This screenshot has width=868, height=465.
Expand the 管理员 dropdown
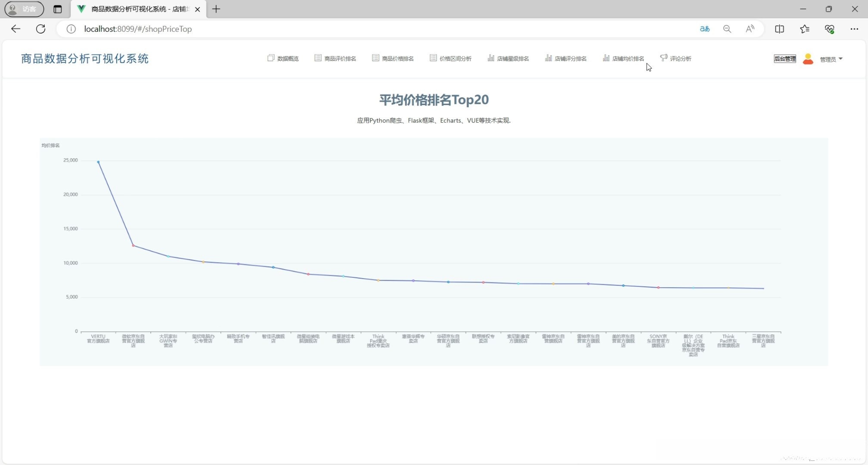pos(831,59)
